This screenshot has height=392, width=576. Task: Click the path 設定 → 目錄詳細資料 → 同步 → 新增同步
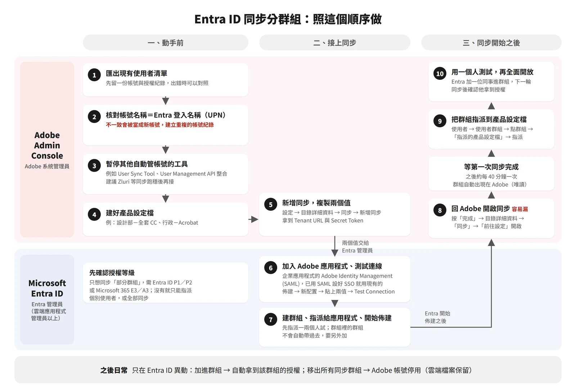pyautogui.click(x=332, y=213)
